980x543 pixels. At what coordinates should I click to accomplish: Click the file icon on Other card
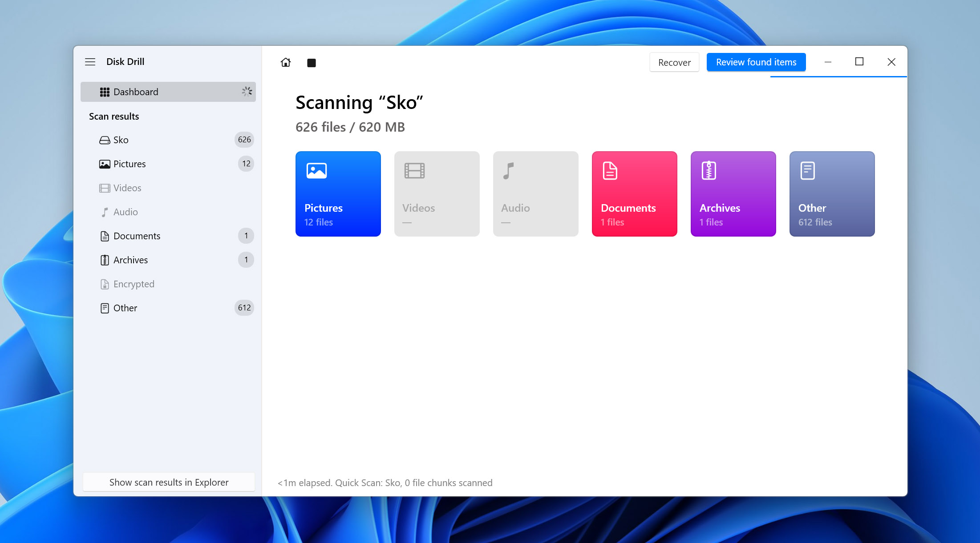tap(807, 171)
